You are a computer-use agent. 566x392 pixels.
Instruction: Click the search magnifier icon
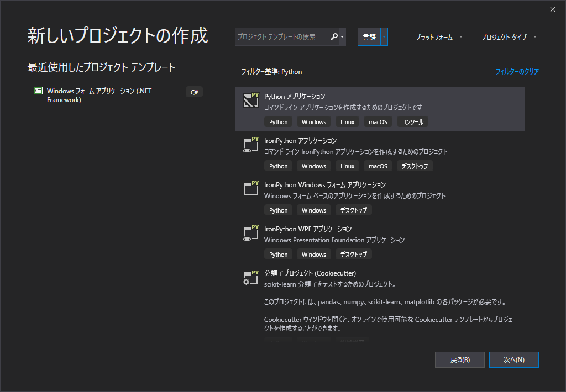[334, 36]
